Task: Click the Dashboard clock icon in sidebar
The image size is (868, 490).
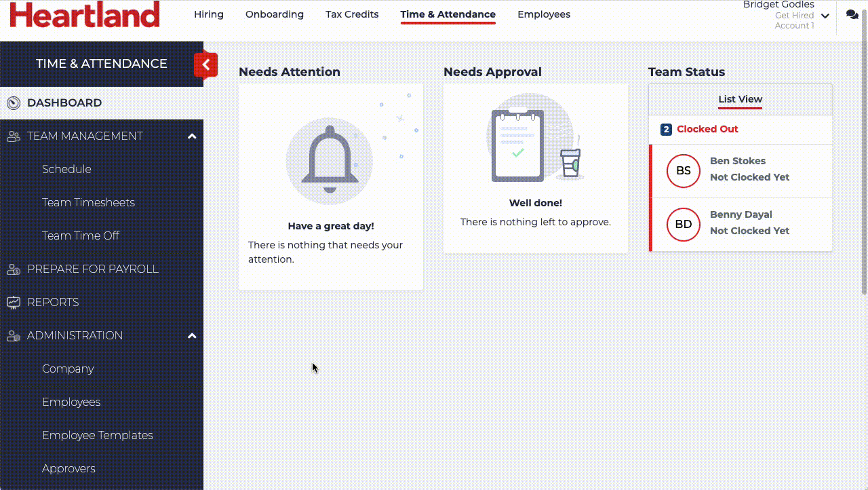Action: [x=14, y=103]
